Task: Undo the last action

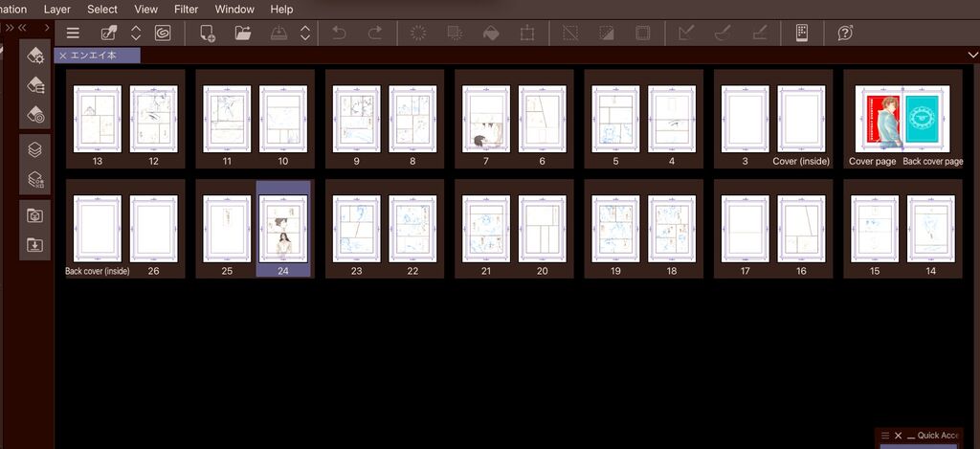Action: 339,34
